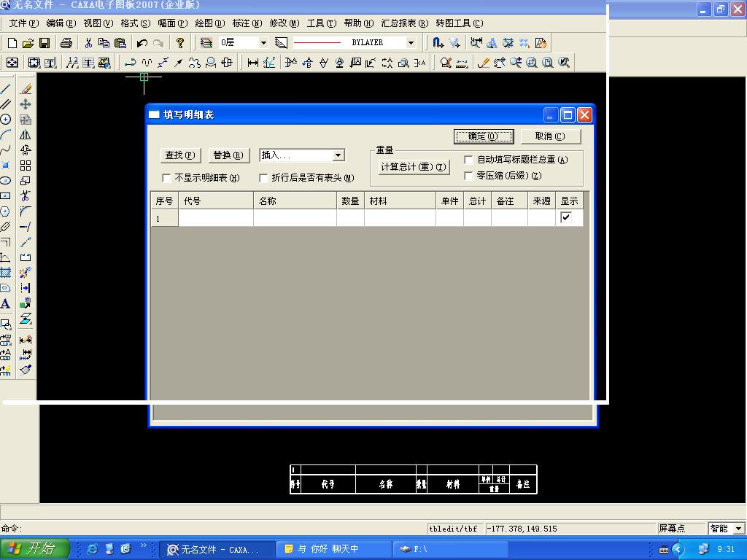
Task: Open the 文件(F) menu
Action: pos(24,23)
